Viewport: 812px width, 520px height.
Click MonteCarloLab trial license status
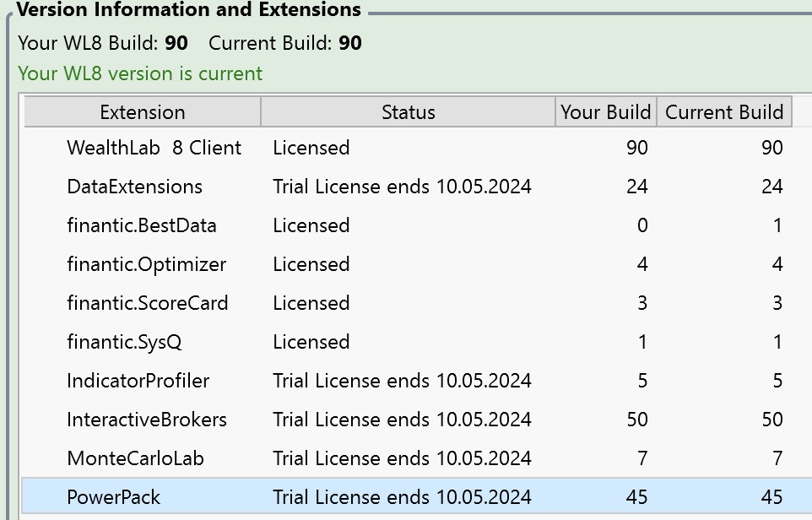point(402,458)
